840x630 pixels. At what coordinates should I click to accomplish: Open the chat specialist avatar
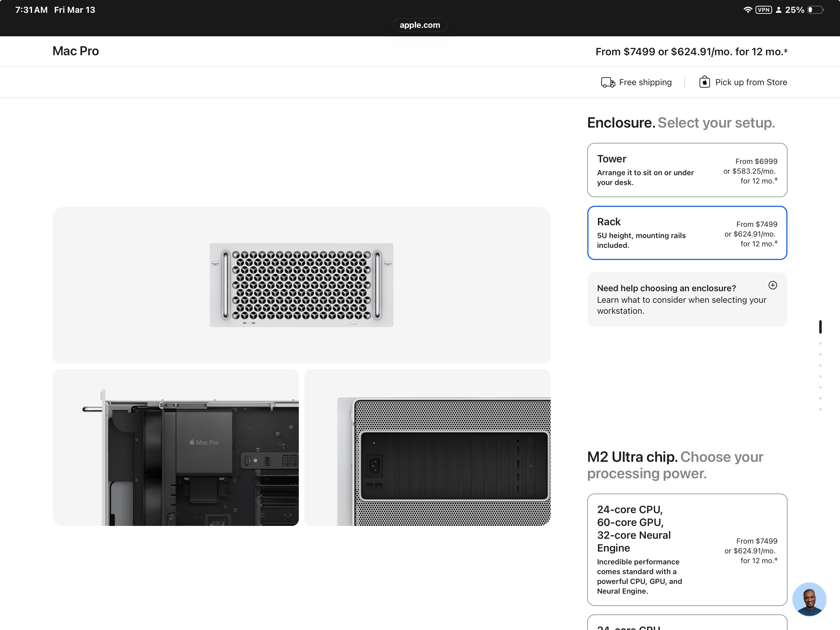[809, 599]
